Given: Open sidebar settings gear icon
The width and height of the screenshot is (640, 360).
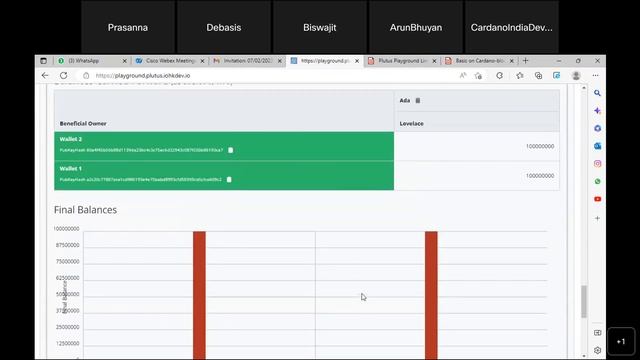Looking at the screenshot, I should point(598,350).
